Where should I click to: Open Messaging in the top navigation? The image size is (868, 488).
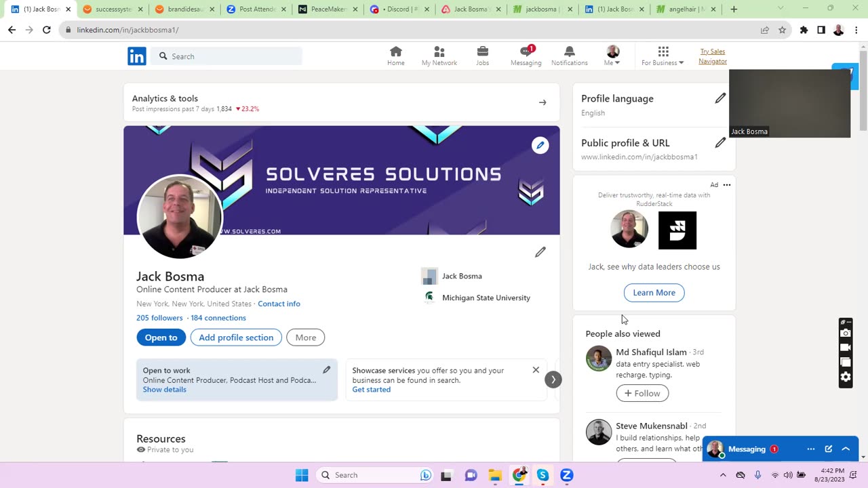point(526,56)
